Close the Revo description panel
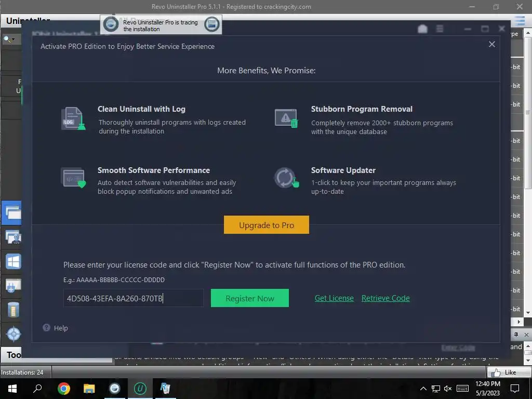Image resolution: width=532 pixels, height=399 pixels. 526,335
